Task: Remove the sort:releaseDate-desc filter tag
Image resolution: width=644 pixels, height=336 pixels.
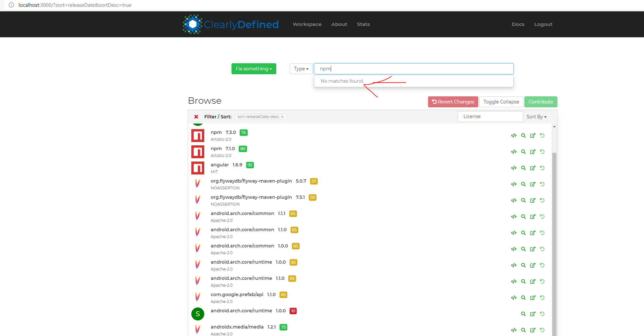Action: pos(282,117)
